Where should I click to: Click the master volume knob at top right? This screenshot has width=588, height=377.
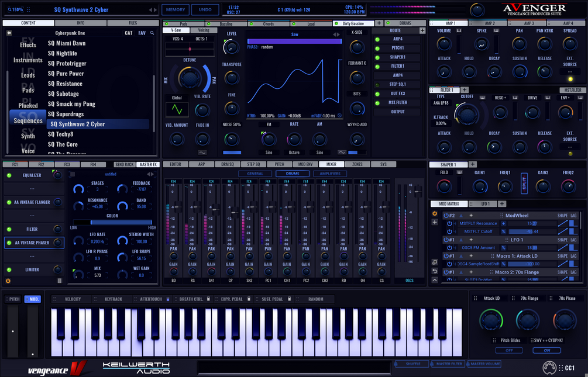[477, 10]
